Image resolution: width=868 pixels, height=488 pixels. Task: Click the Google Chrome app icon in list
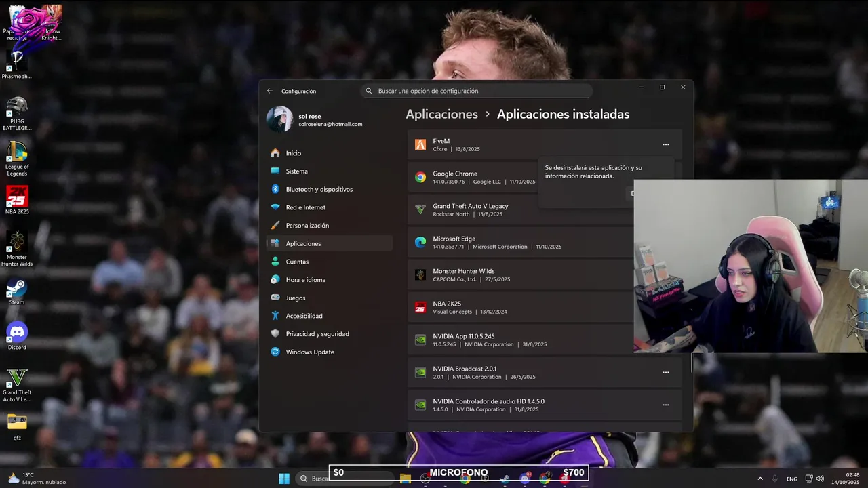point(420,177)
